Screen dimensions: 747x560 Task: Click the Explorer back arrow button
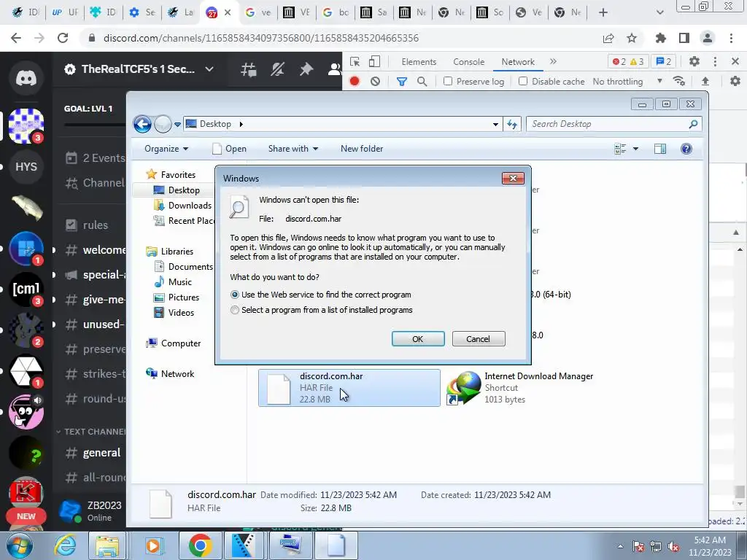(x=142, y=124)
